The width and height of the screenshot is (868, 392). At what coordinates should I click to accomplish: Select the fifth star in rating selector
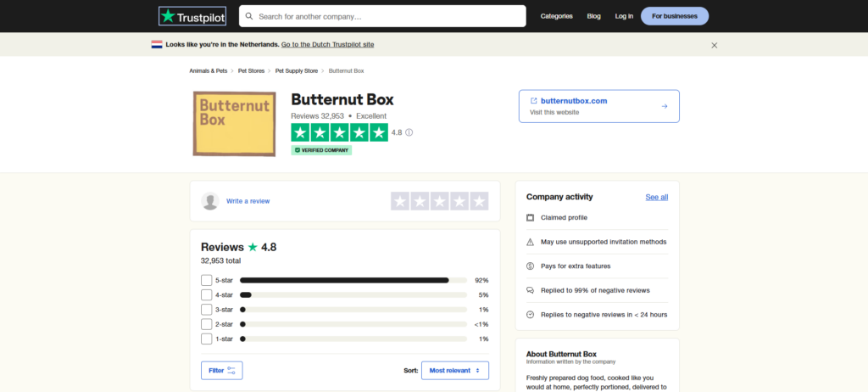(479, 201)
